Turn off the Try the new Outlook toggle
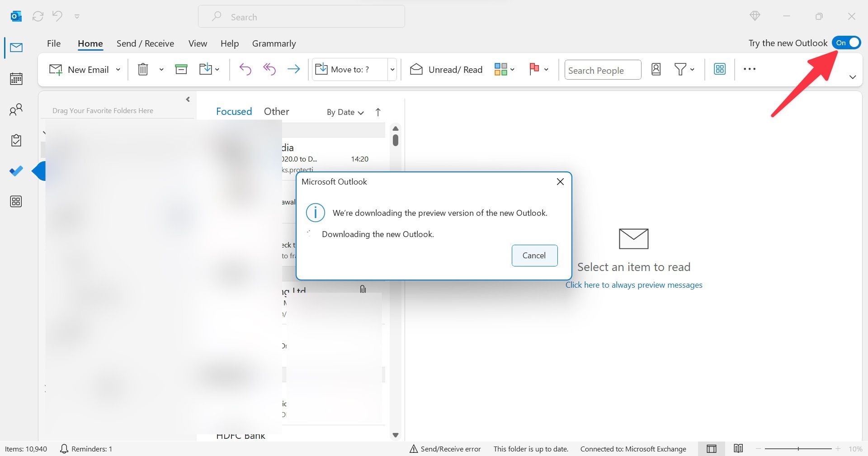The height and width of the screenshot is (456, 868). click(x=847, y=43)
